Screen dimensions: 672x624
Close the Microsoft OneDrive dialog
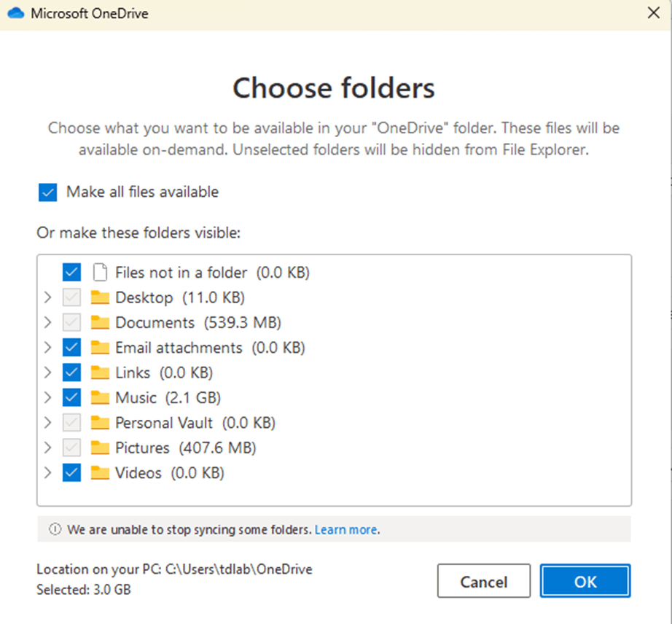click(x=654, y=13)
